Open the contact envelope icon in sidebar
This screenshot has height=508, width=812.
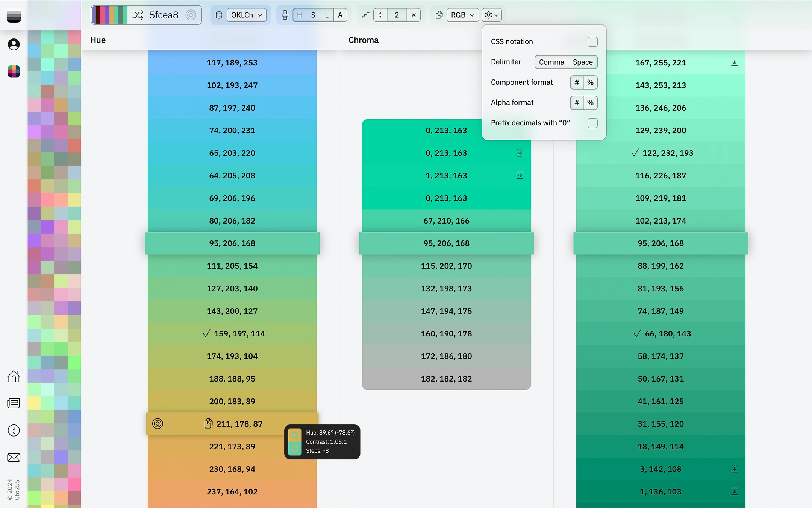(14, 457)
